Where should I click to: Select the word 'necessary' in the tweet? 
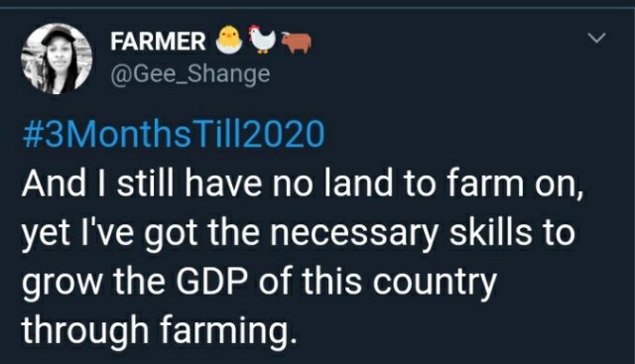coord(354,235)
